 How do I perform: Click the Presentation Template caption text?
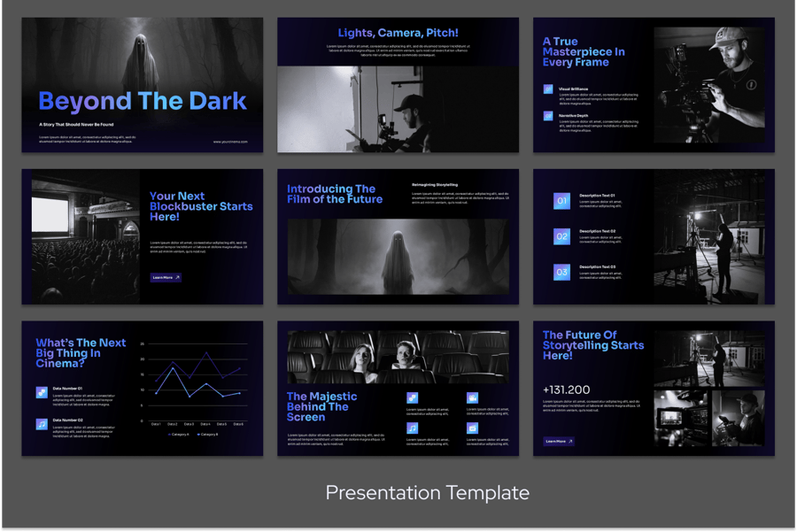(x=427, y=492)
